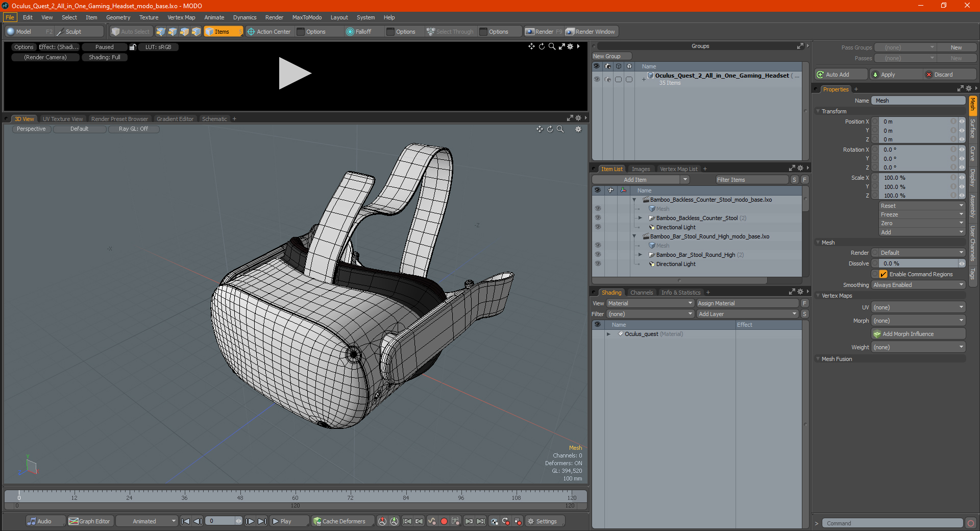The width and height of the screenshot is (980, 531).
Task: Collapse the Bamboo_Bar_Stool_Round_High_modo_base.lxo scene
Action: click(634, 236)
